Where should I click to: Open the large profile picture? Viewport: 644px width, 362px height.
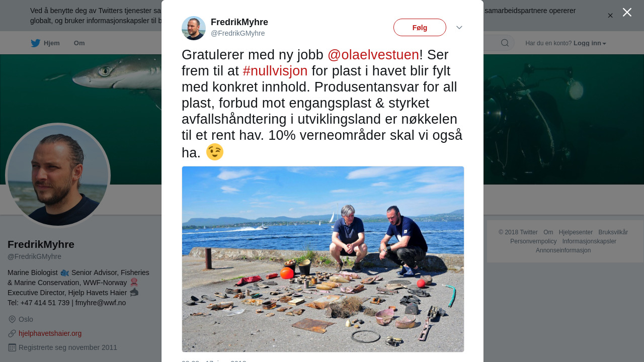pos(58,175)
